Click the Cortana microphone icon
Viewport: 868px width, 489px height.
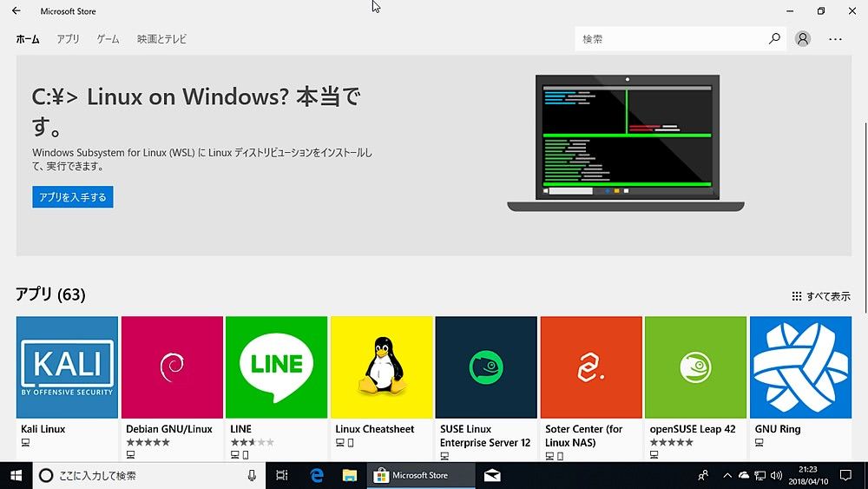point(252,475)
